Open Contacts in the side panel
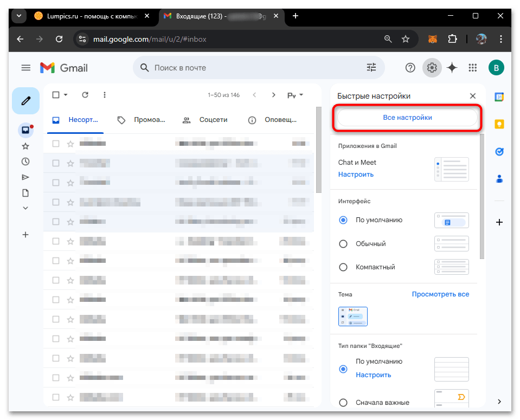This screenshot has height=420, width=520. [x=499, y=179]
